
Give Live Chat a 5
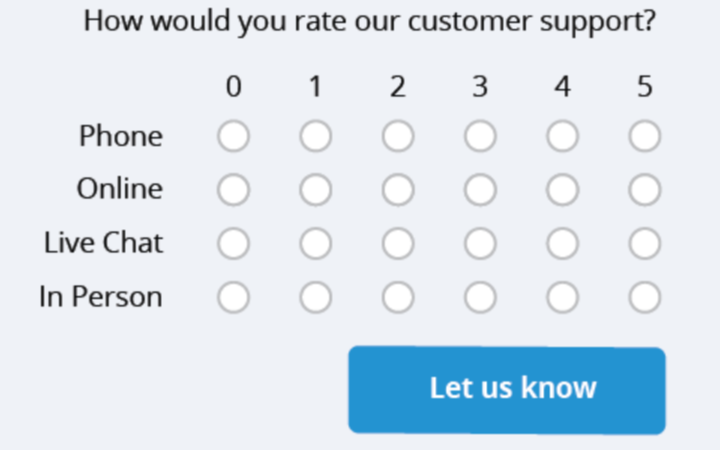(x=645, y=243)
